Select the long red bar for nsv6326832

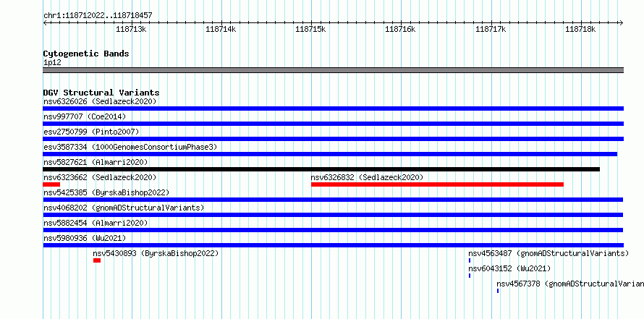click(x=437, y=184)
